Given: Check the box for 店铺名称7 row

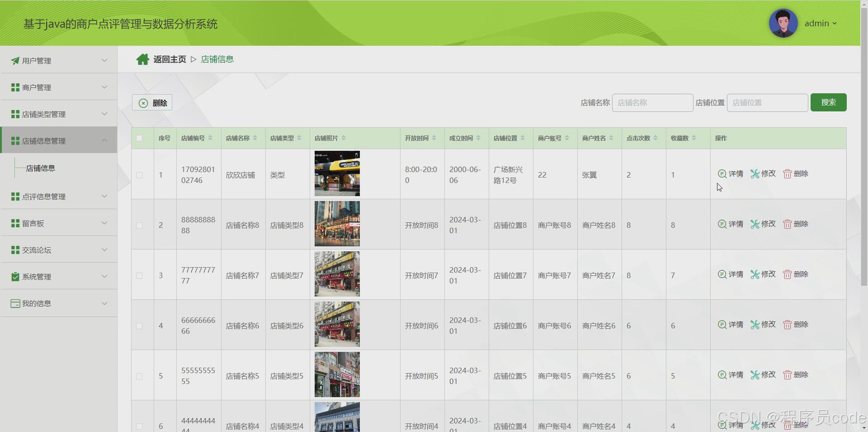Looking at the screenshot, I should coord(139,276).
